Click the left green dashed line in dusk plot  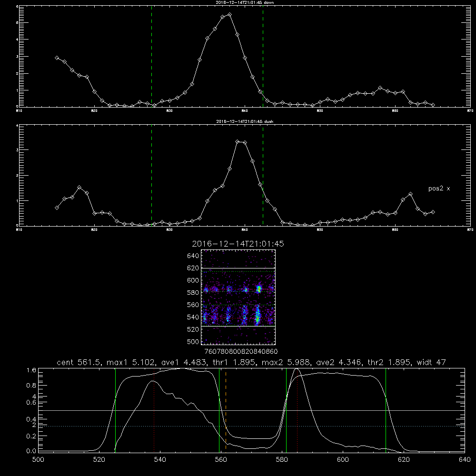tap(151, 175)
